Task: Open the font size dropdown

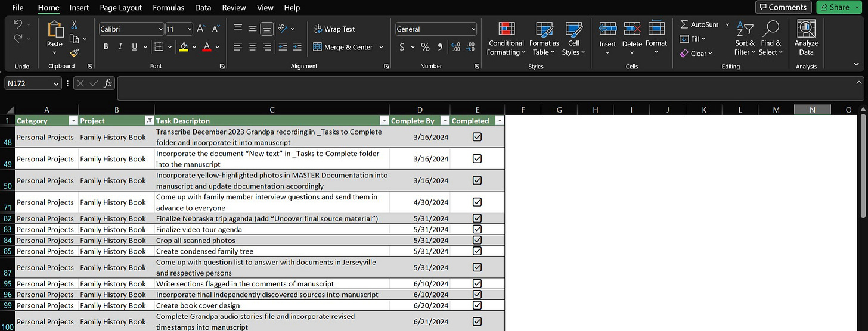Action: [190, 29]
